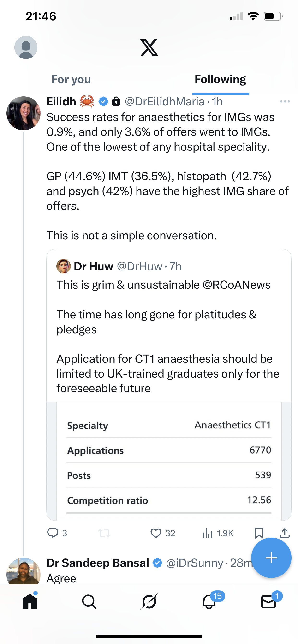Open the Home feed icon
This screenshot has height=644, width=298.
(30, 602)
